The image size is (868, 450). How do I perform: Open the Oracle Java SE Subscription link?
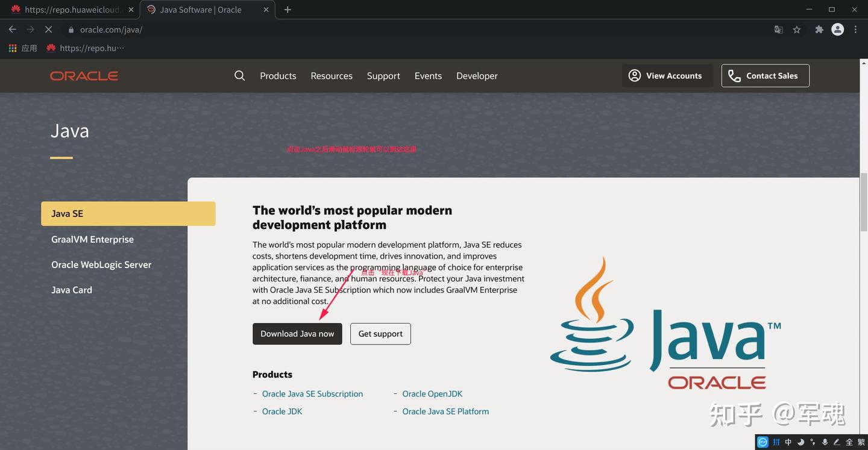click(312, 394)
